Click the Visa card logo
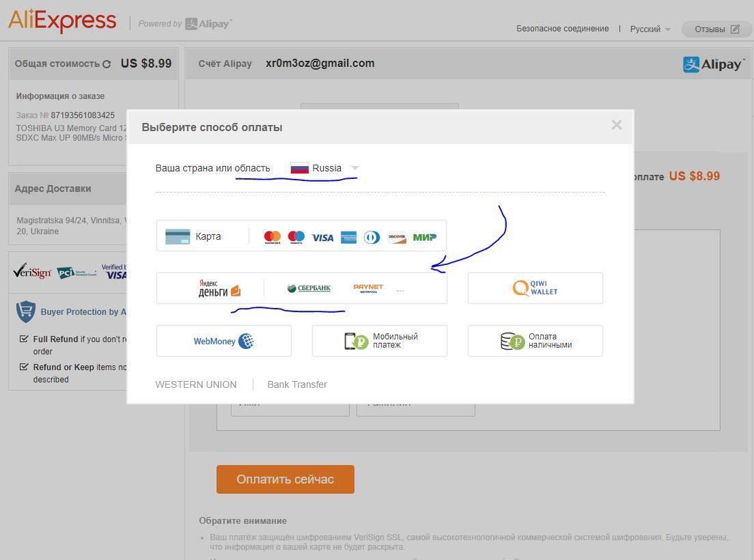754x560 pixels. (322, 238)
